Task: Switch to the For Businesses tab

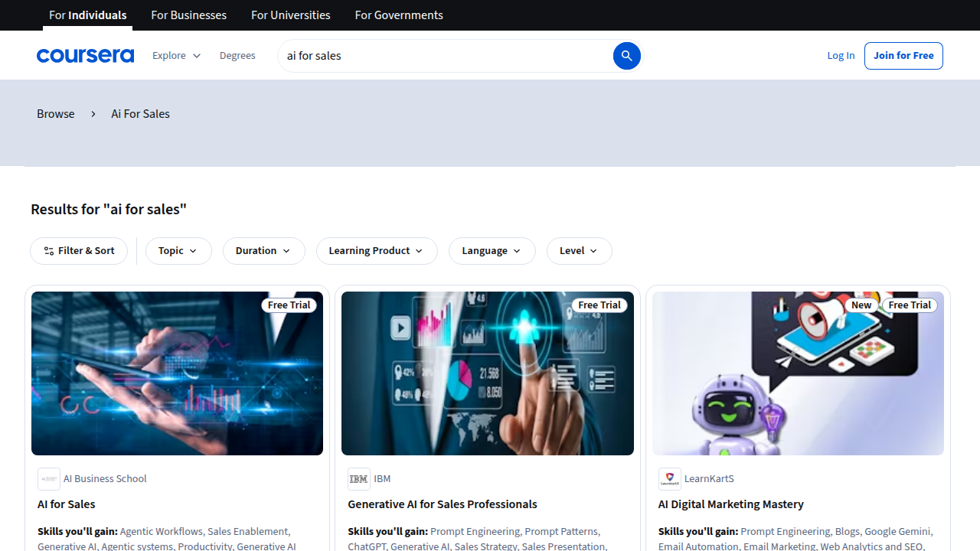Action: coord(189,15)
